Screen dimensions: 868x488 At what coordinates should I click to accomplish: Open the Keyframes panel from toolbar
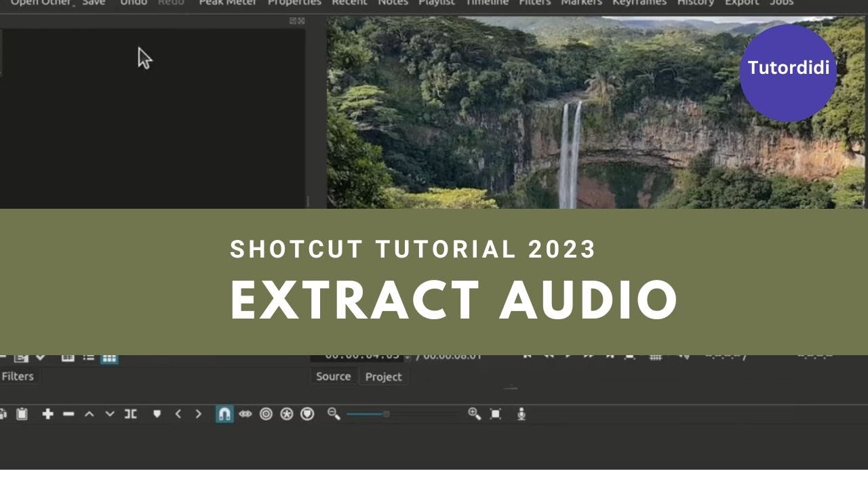pos(639,3)
